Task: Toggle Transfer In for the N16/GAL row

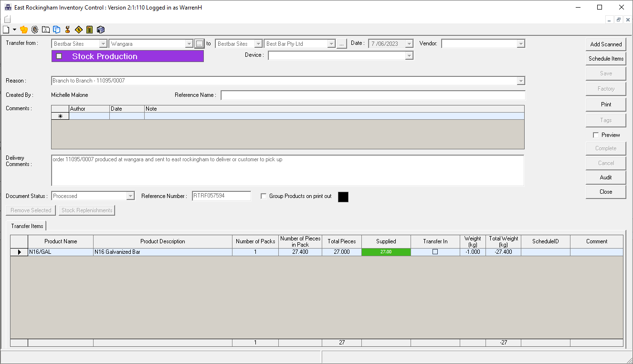Action: [435, 251]
